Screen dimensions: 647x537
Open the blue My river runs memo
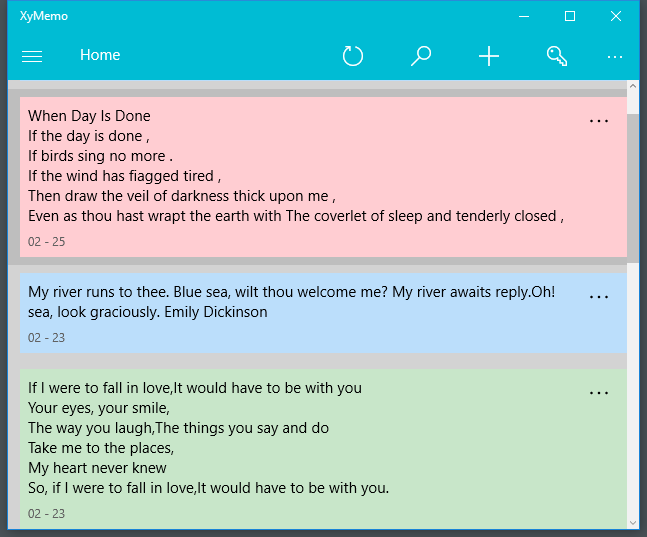click(x=323, y=313)
